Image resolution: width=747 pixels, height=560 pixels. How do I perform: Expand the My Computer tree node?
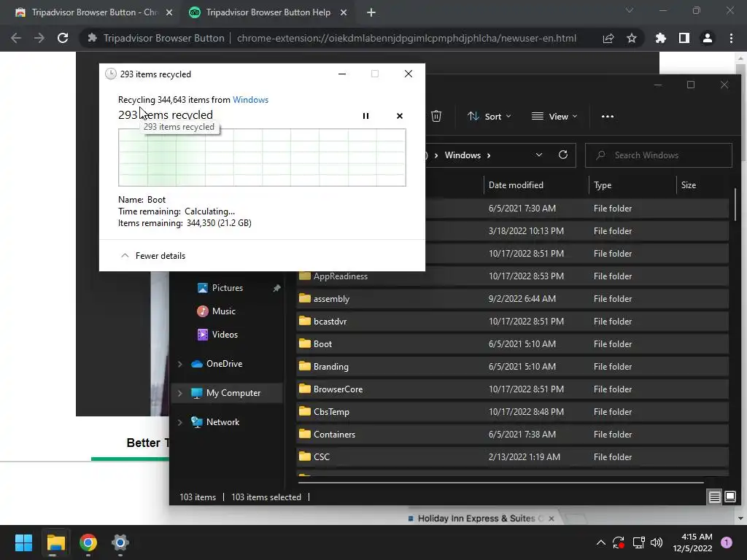click(180, 393)
